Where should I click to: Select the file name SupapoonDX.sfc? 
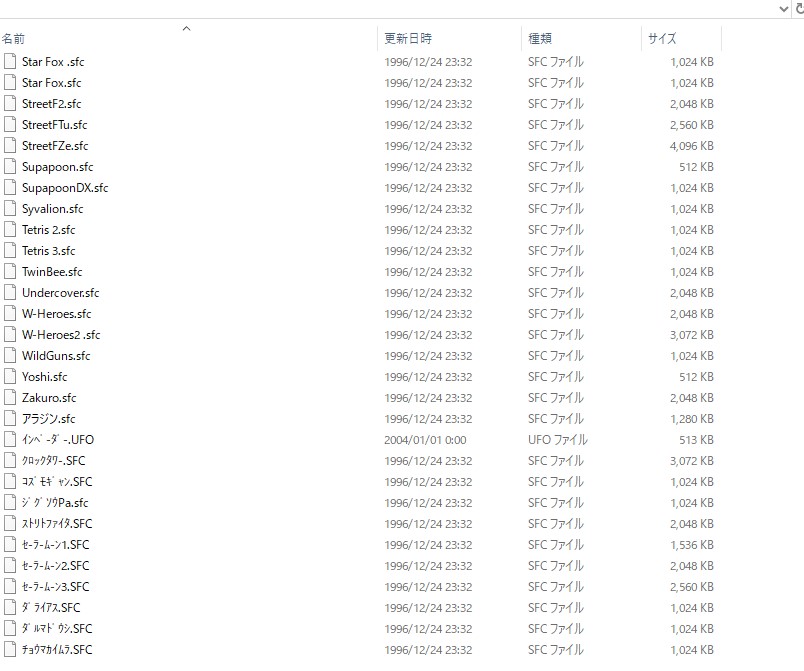[x=65, y=188]
